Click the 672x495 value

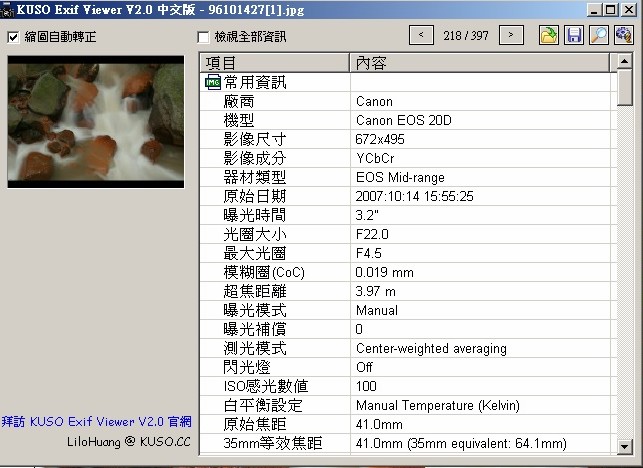(380, 139)
